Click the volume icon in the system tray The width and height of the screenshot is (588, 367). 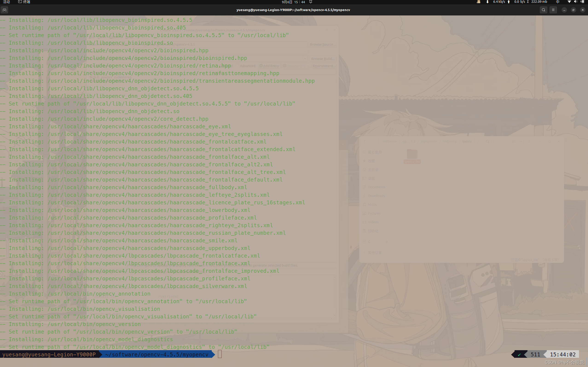click(x=576, y=2)
